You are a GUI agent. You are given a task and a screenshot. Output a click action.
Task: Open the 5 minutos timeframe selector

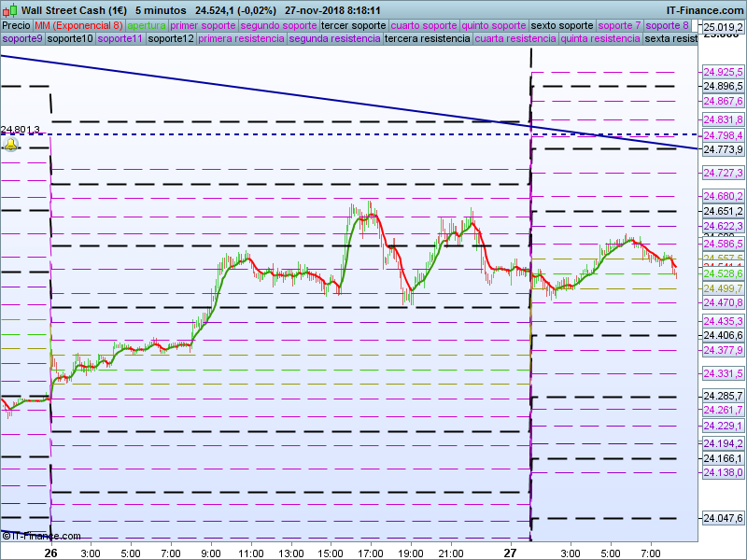pos(160,9)
